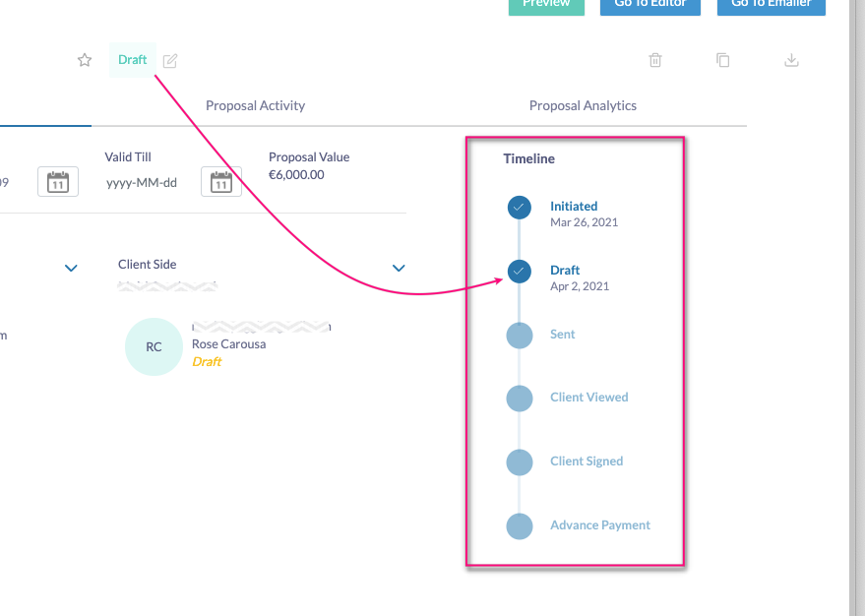Delete proposal using trash icon
The width and height of the screenshot is (865, 616).
(x=654, y=60)
